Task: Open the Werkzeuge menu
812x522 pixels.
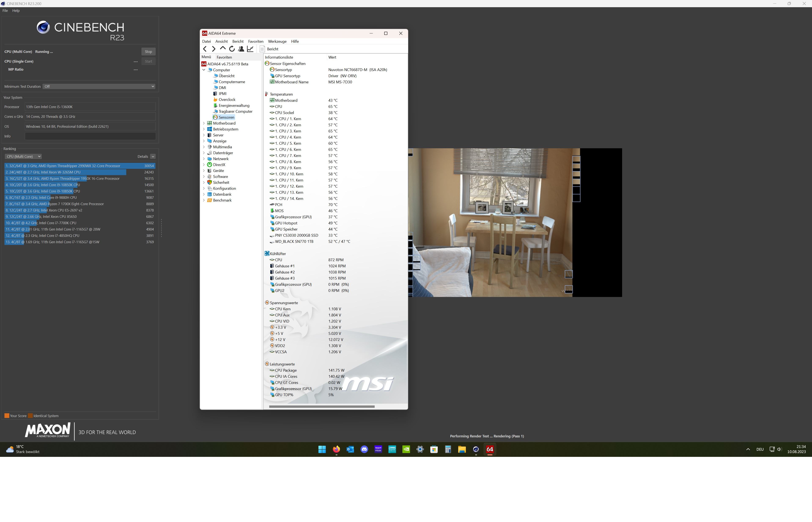Action: click(277, 41)
